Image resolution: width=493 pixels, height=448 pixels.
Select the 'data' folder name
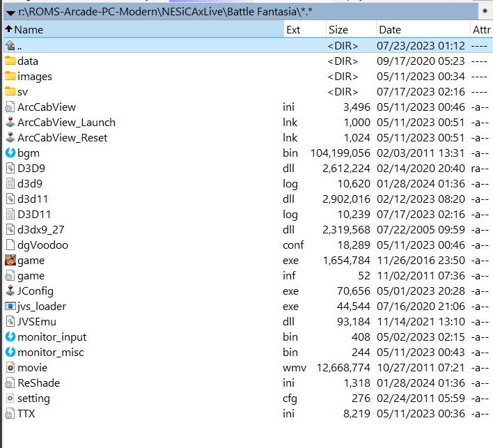tap(28, 61)
